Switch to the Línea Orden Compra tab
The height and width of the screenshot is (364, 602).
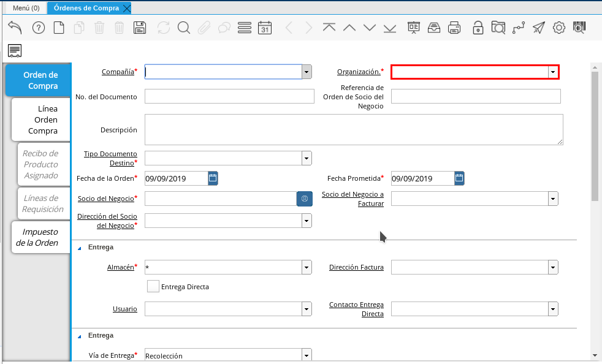coord(40,119)
